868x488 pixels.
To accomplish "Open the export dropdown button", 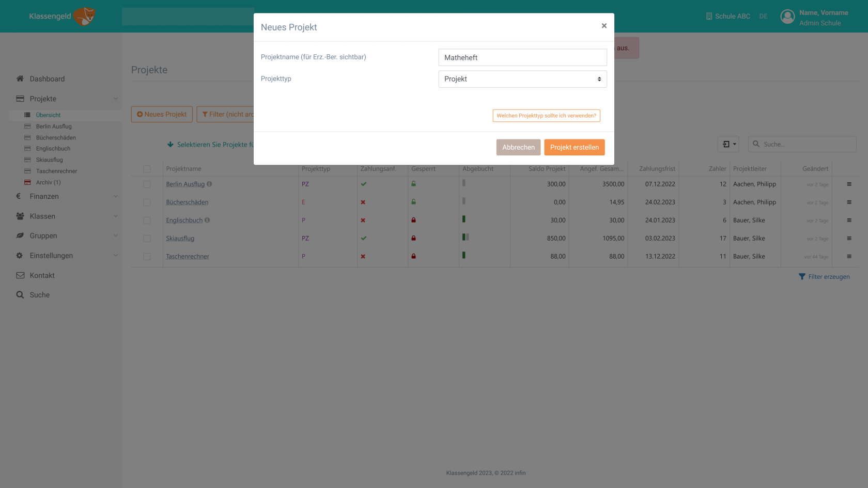I will [728, 144].
